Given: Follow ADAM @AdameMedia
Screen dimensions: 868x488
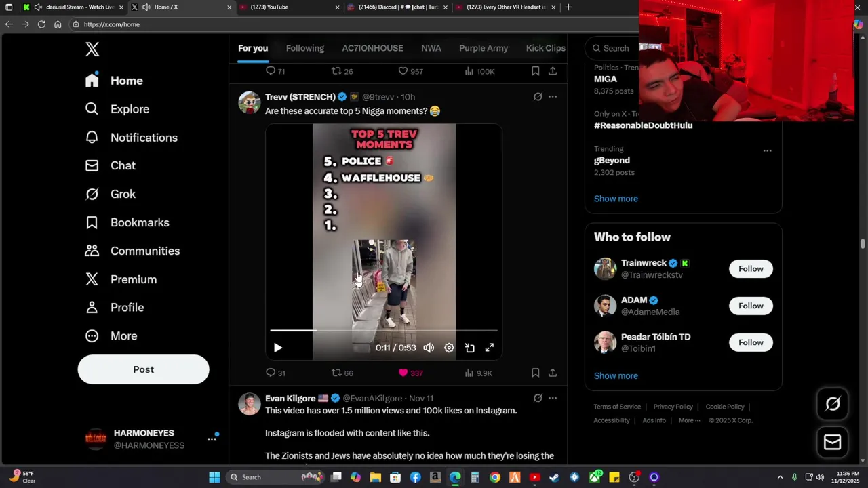Looking at the screenshot, I should point(751,306).
